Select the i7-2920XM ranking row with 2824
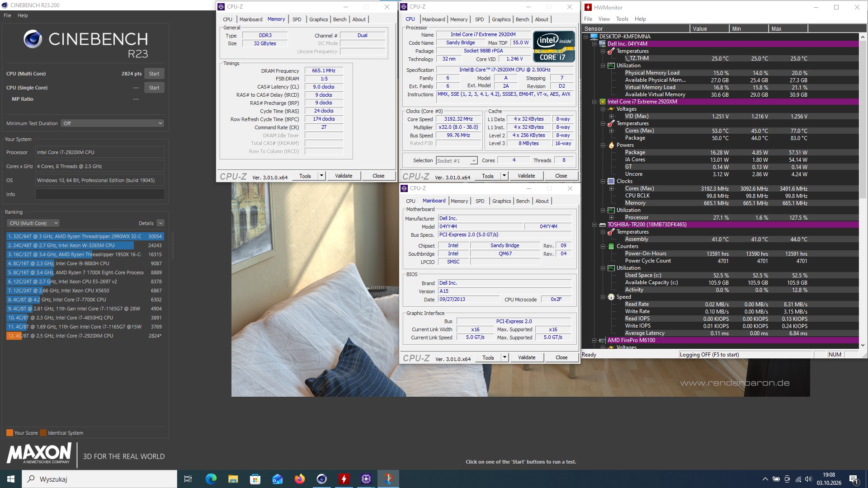This screenshot has height=488, width=868. (85, 336)
